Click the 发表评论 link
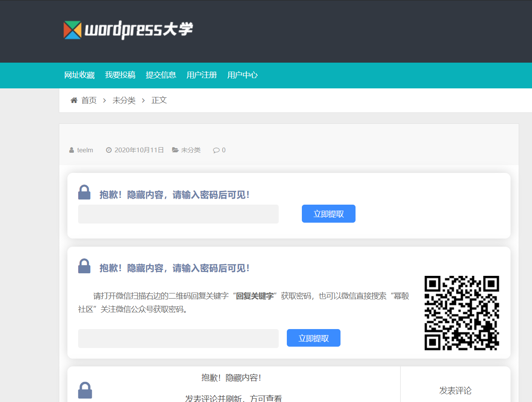 pos(455,390)
